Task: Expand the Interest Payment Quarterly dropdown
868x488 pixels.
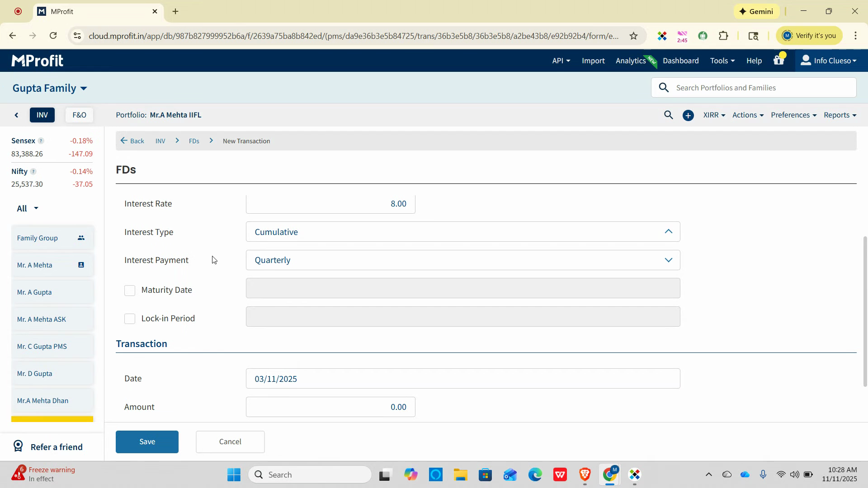Action: pos(462,260)
